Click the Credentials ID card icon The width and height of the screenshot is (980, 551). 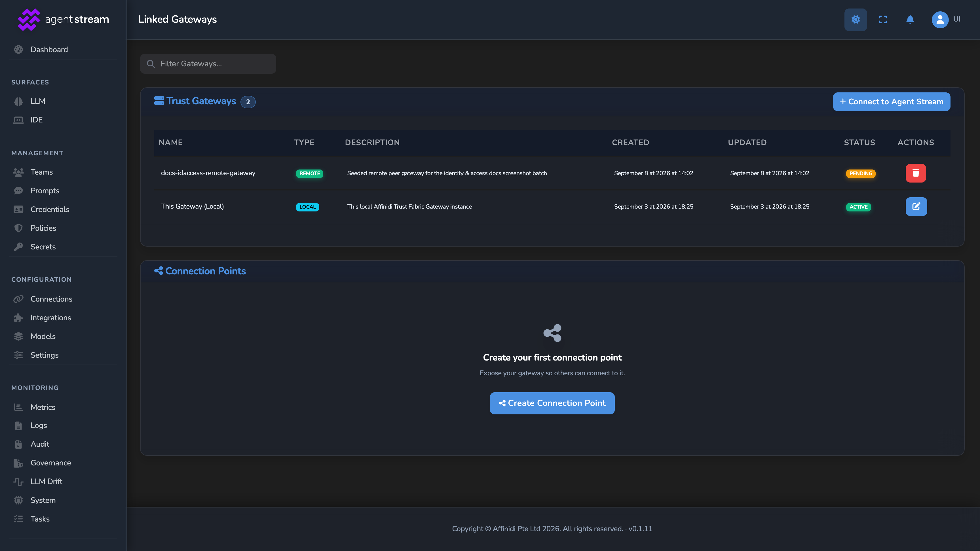point(18,209)
